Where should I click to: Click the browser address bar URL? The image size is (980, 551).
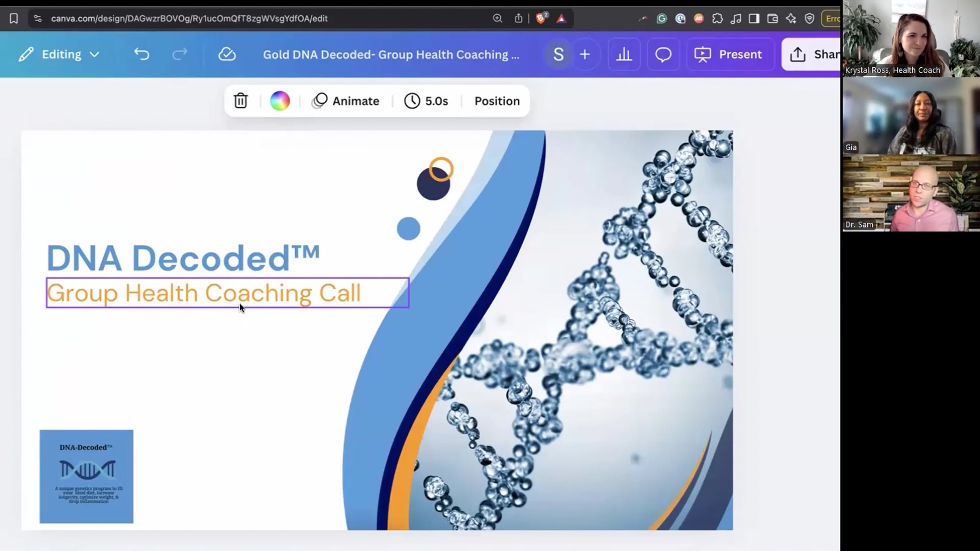pyautogui.click(x=189, y=18)
